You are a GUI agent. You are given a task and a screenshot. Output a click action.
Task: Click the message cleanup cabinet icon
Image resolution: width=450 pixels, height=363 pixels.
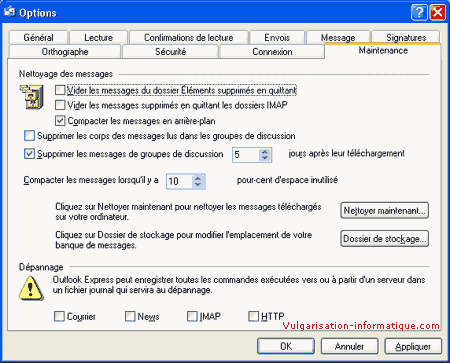[x=32, y=97]
